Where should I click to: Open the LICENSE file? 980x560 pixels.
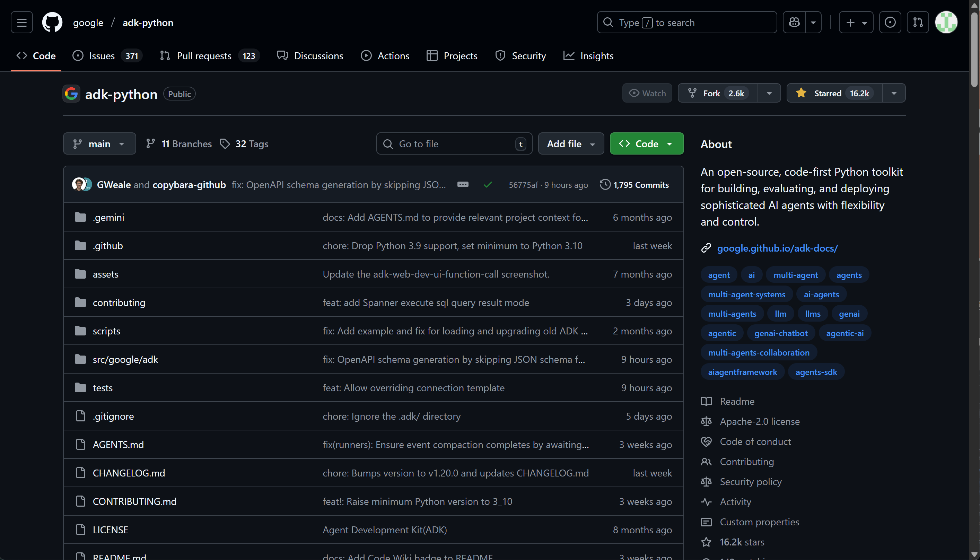111,530
